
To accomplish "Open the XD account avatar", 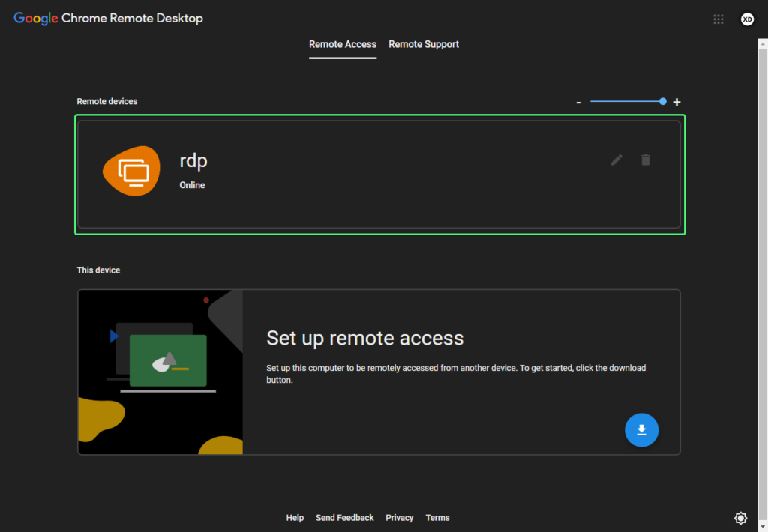I will pos(747,19).
